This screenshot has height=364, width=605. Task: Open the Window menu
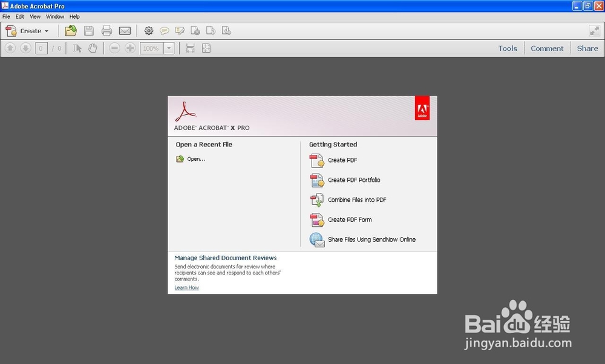[x=55, y=16]
